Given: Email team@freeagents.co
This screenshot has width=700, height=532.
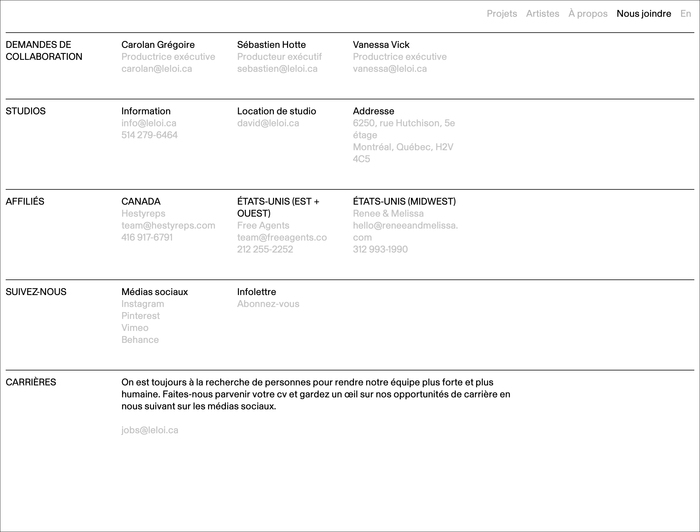Looking at the screenshot, I should (282, 237).
